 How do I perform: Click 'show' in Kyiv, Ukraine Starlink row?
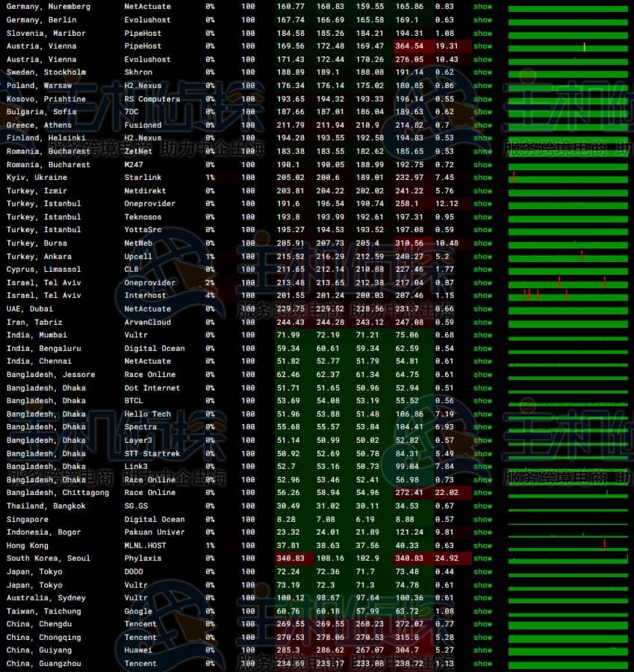[x=482, y=178]
